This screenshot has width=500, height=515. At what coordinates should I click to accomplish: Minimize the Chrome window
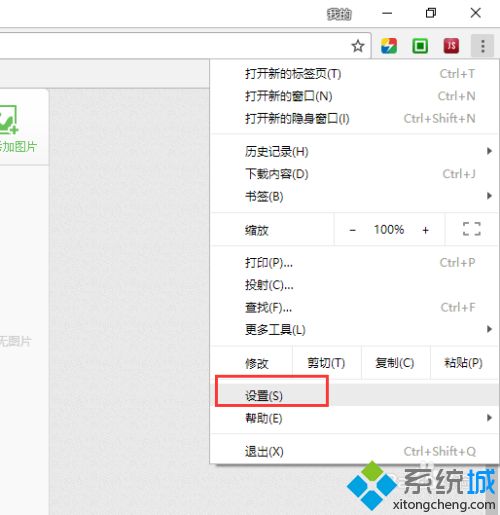coord(387,13)
